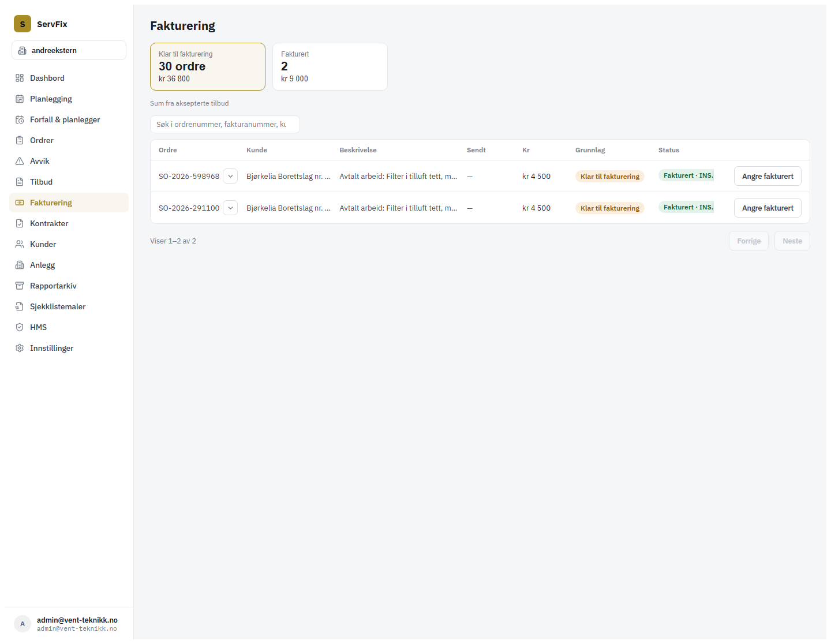The height and width of the screenshot is (644, 831).
Task: Select the Klar til fakturering card
Action: pyautogui.click(x=208, y=66)
